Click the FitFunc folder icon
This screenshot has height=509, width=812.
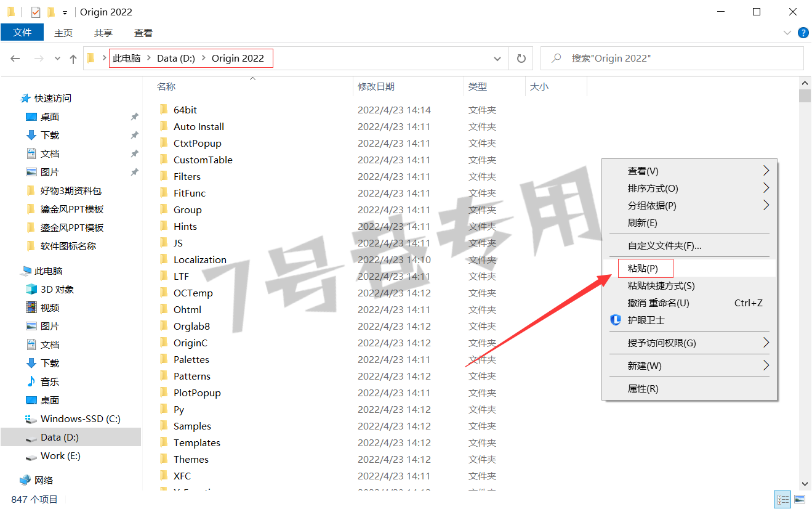164,193
